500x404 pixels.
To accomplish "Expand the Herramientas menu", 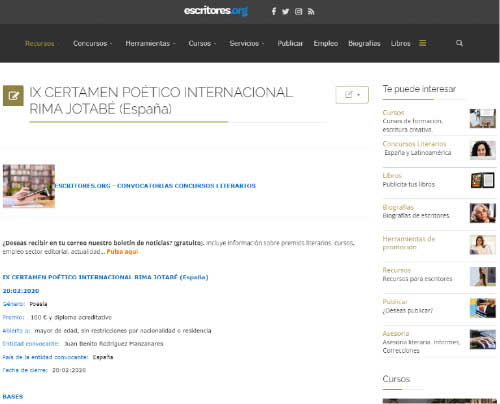I will point(150,44).
